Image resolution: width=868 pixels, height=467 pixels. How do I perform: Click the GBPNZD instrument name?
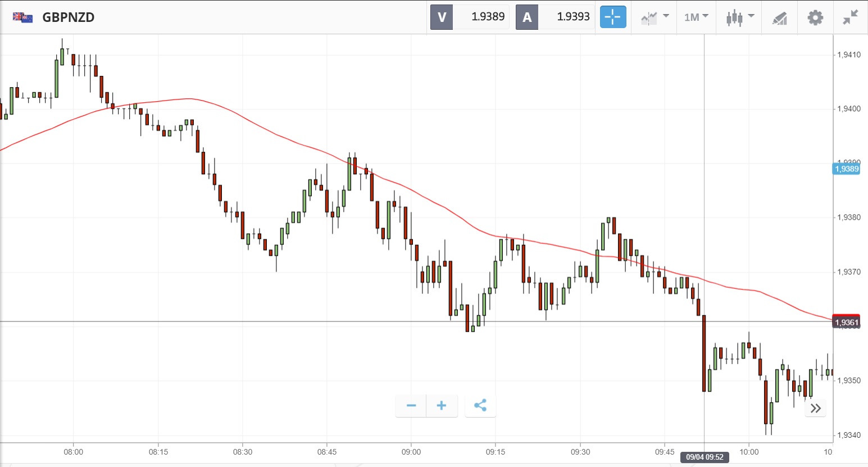pos(69,17)
